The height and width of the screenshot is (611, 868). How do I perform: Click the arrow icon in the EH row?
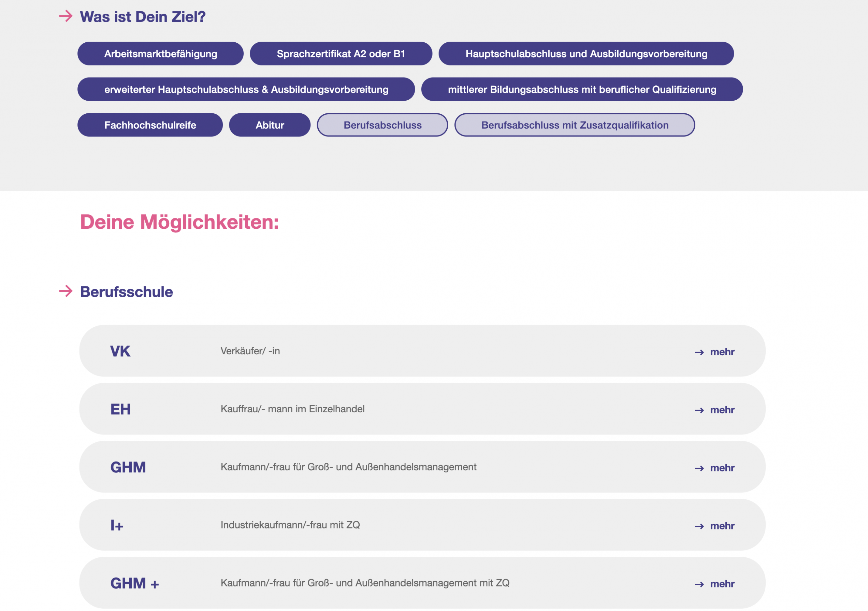699,410
